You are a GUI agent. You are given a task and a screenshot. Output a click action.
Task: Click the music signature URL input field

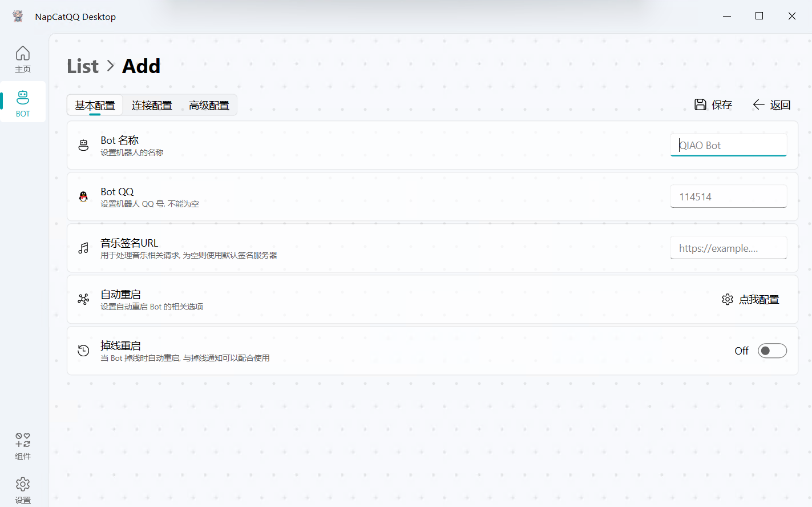click(x=728, y=248)
